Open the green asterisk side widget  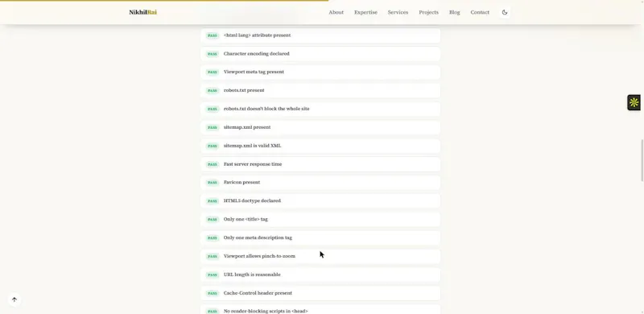(634, 102)
